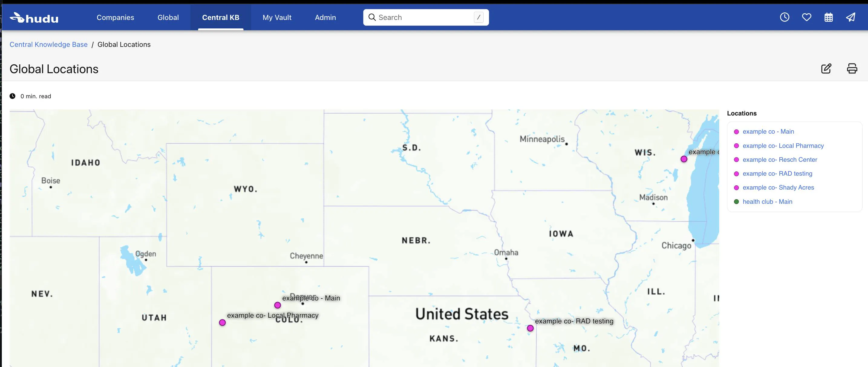Viewport: 868px width, 367px height.
Task: Edit the article with pencil icon
Action: (826, 68)
